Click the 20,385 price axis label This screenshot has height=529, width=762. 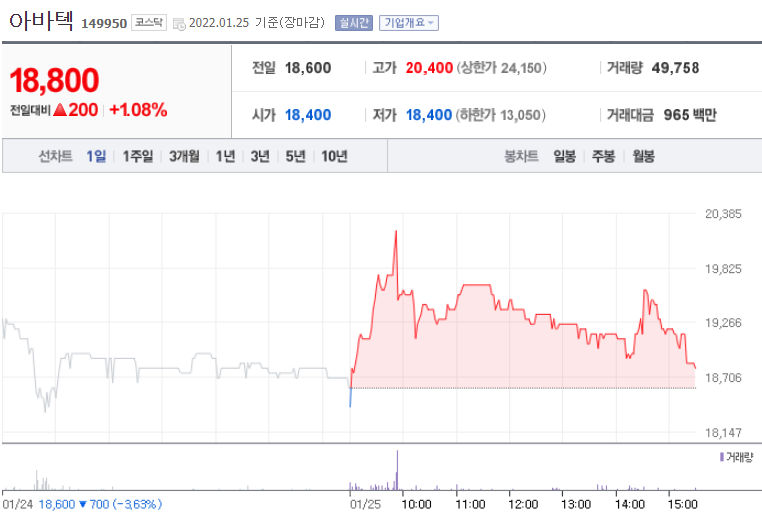pyautogui.click(x=723, y=214)
